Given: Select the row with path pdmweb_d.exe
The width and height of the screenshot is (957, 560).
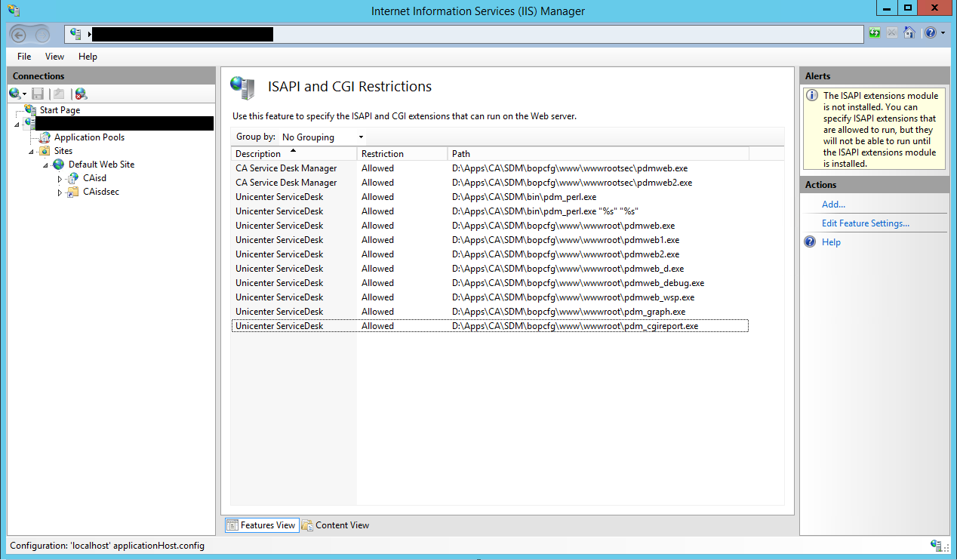Looking at the screenshot, I should click(x=490, y=269).
